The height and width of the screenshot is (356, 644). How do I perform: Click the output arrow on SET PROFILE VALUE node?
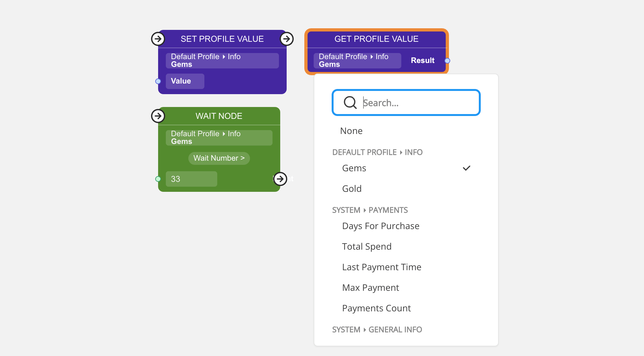point(286,39)
